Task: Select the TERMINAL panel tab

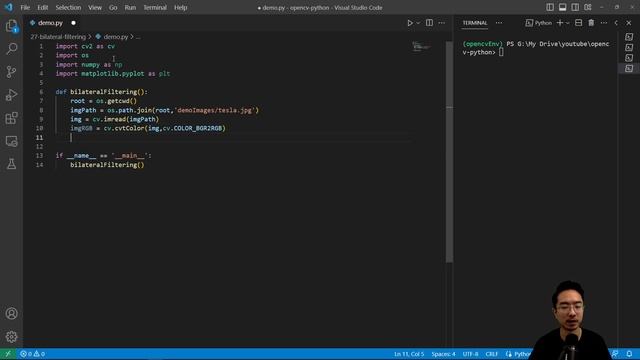Action: pos(475,23)
